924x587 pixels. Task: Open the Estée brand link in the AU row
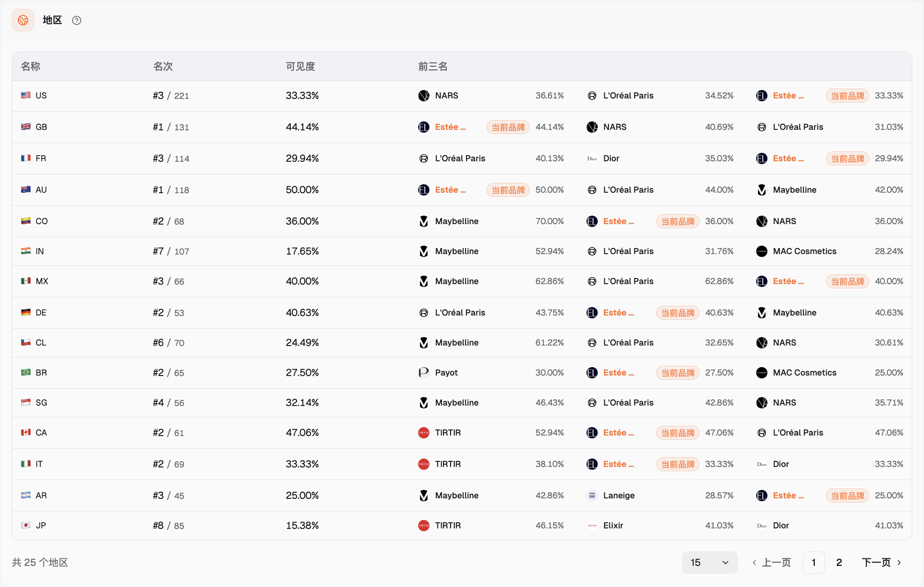coord(451,190)
